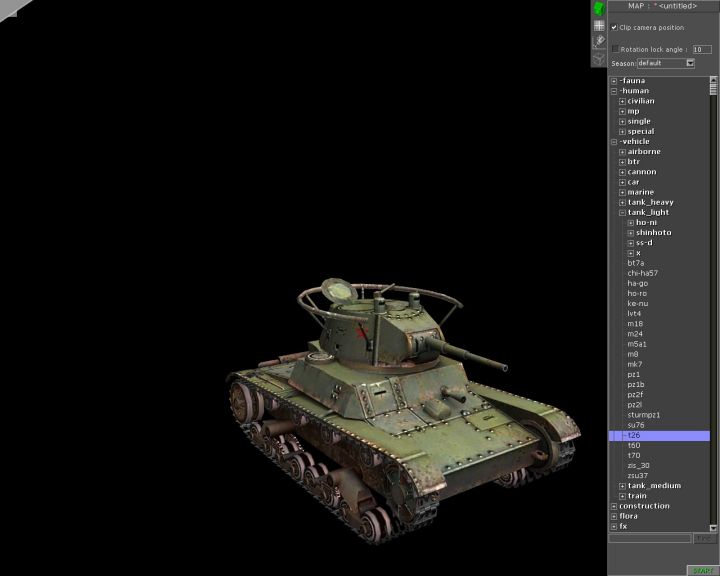Expand the construction category
Screen dimensions: 720x576
coord(614,506)
